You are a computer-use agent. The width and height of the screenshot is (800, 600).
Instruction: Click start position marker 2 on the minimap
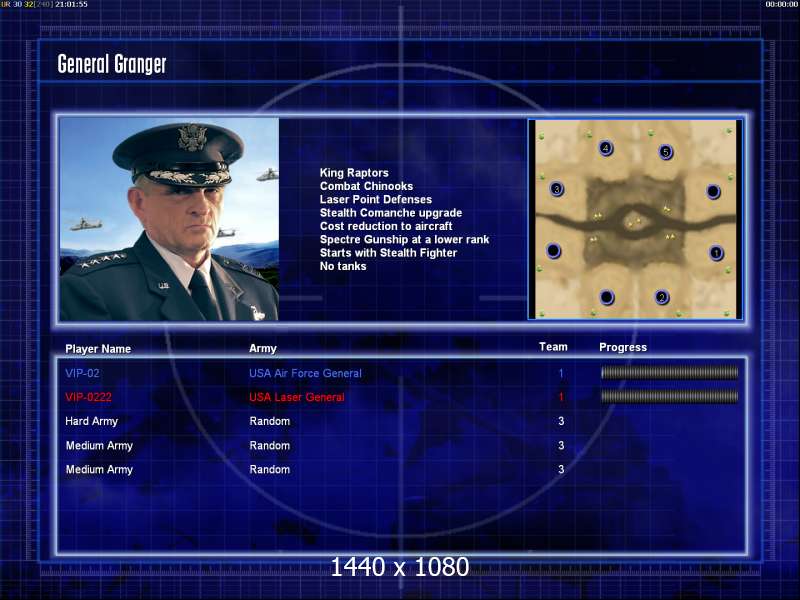click(662, 297)
